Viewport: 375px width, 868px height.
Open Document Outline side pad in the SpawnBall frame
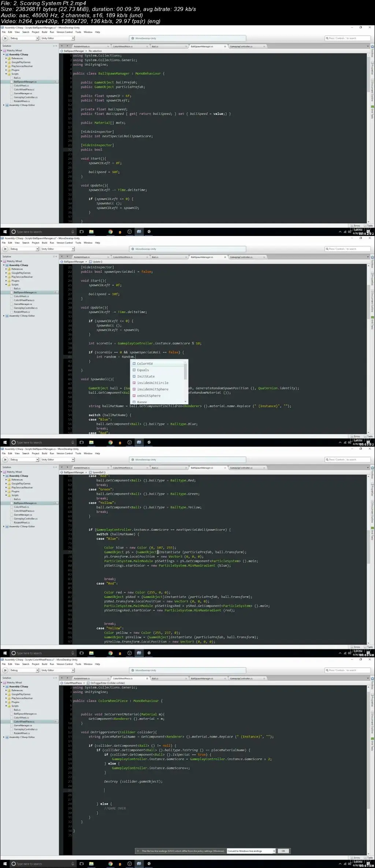click(372, 511)
